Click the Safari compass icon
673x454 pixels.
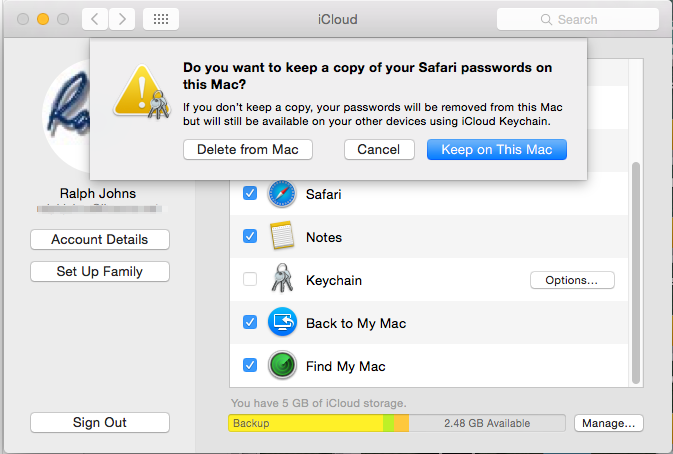(282, 194)
